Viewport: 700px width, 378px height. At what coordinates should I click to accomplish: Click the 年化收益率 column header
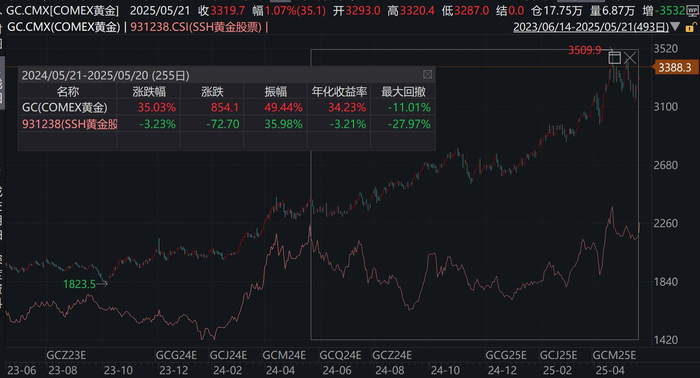339,92
